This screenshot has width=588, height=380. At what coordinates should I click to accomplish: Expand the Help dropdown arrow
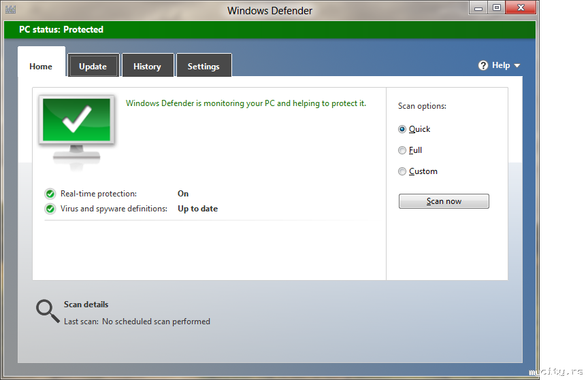[x=517, y=65]
